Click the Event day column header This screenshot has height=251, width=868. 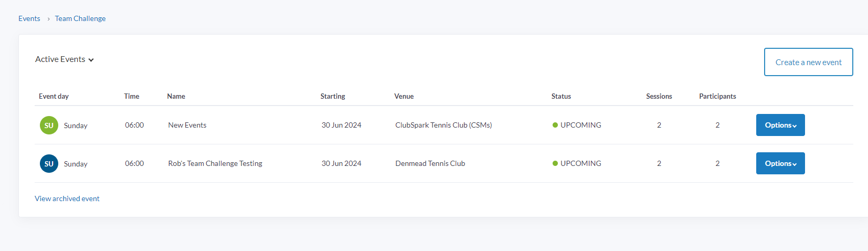coord(54,96)
